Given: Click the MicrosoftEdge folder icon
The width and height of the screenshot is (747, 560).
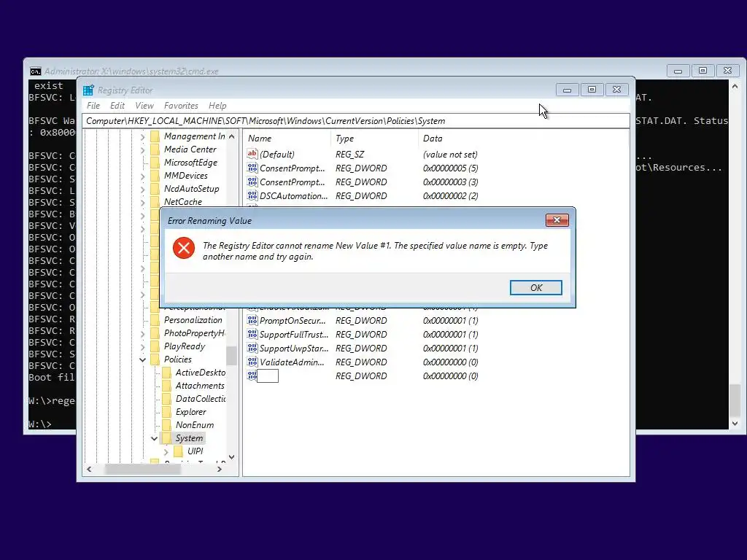Looking at the screenshot, I should tap(155, 163).
